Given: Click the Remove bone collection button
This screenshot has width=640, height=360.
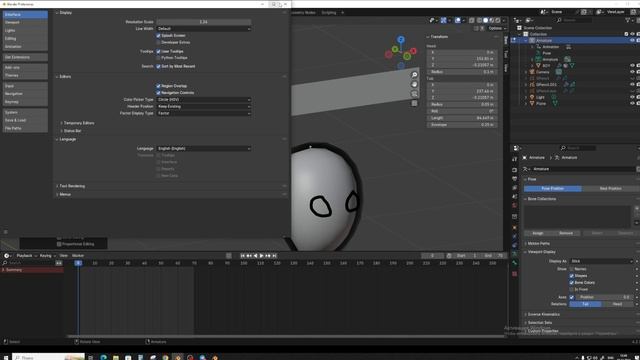Looking at the screenshot, I should pos(566,233).
